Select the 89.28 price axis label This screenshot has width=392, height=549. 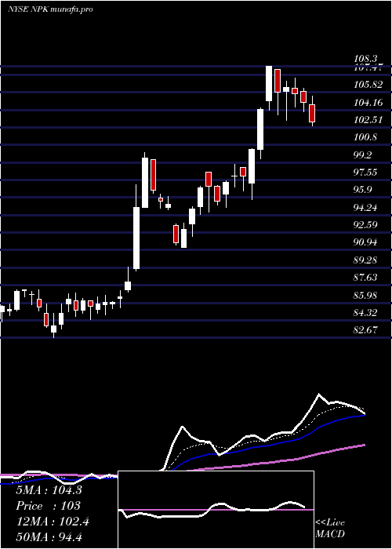[x=365, y=260]
